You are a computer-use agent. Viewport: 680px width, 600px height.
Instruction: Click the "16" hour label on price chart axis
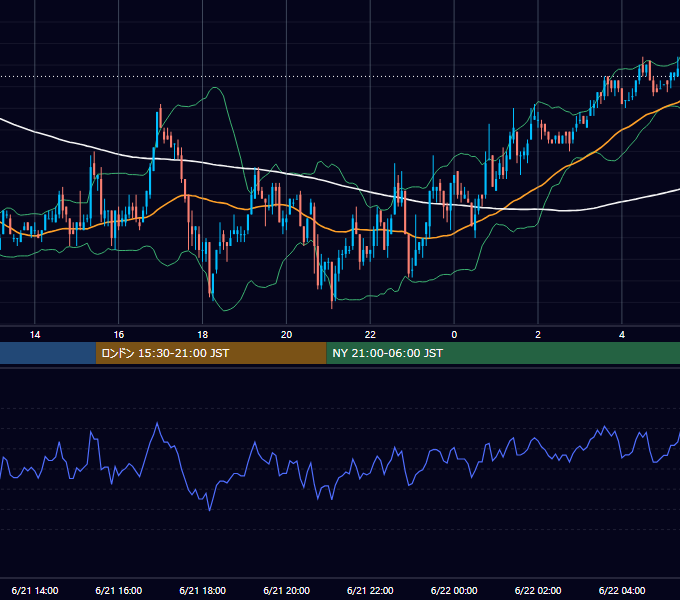click(x=118, y=335)
